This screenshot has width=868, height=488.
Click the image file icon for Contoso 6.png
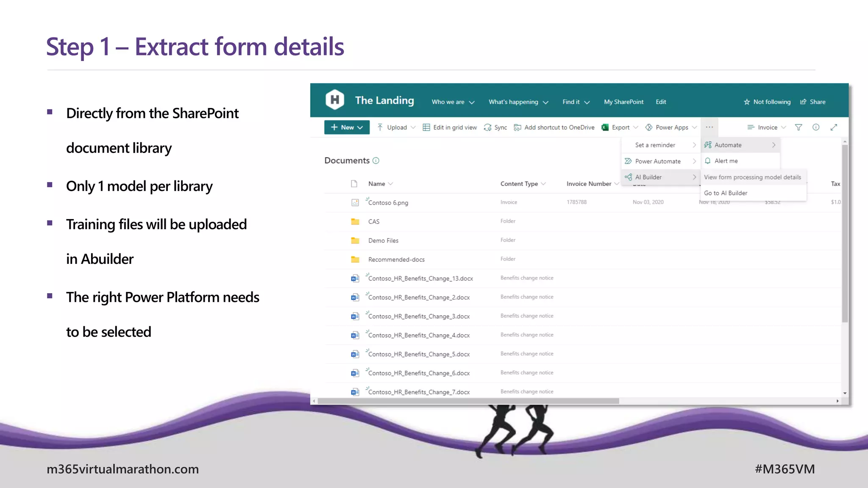click(x=355, y=202)
